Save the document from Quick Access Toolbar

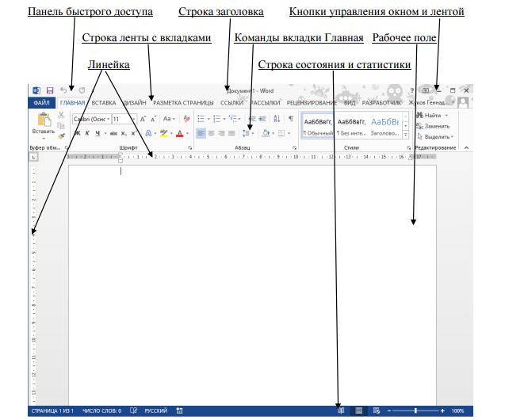click(x=50, y=90)
